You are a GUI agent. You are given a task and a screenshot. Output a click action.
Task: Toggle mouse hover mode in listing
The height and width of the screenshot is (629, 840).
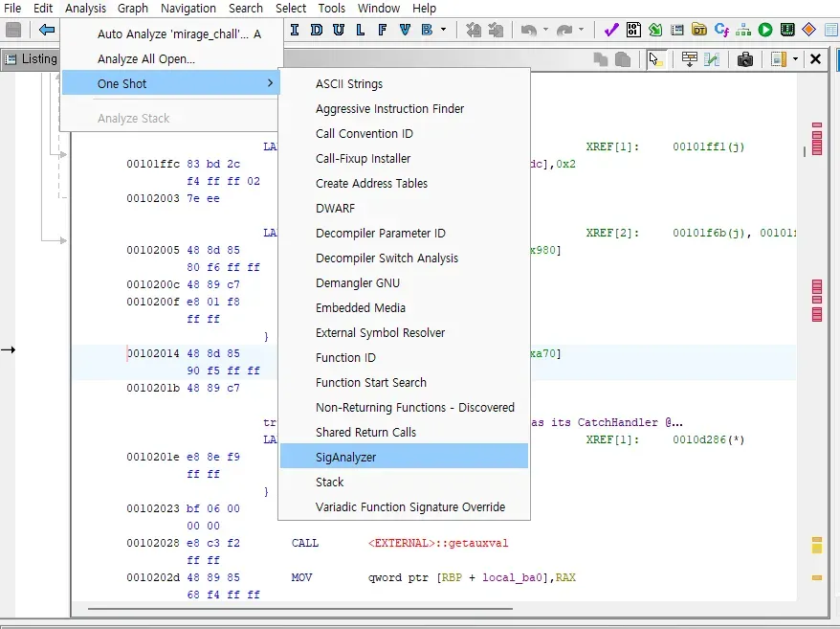pyautogui.click(x=655, y=59)
